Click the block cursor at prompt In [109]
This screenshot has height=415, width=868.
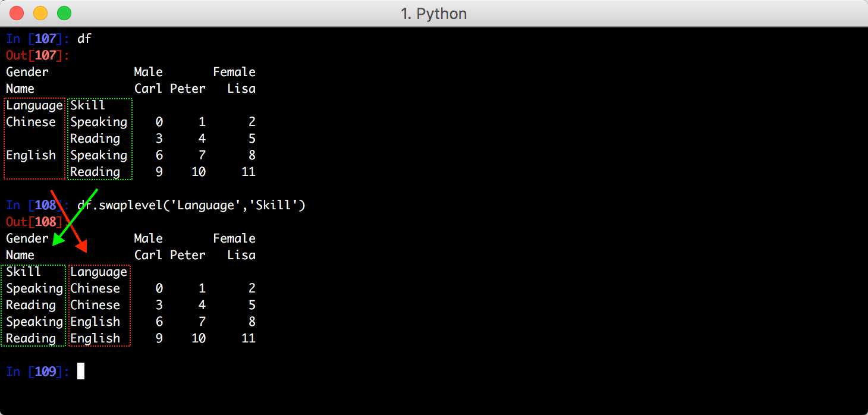point(81,371)
